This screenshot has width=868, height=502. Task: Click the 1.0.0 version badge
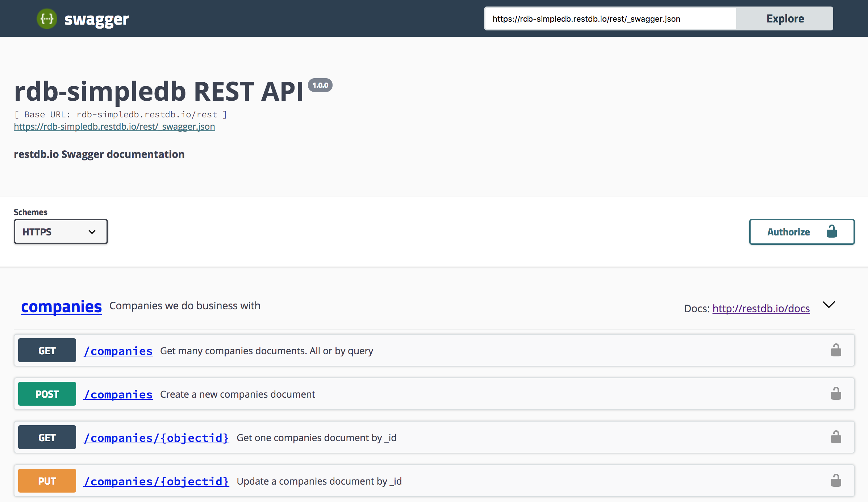click(320, 85)
